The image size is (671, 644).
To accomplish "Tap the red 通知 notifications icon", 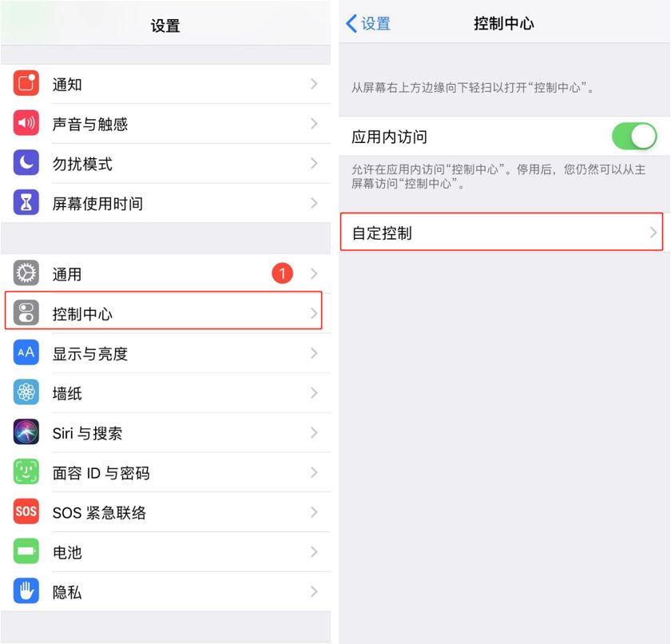I will pos(26,83).
